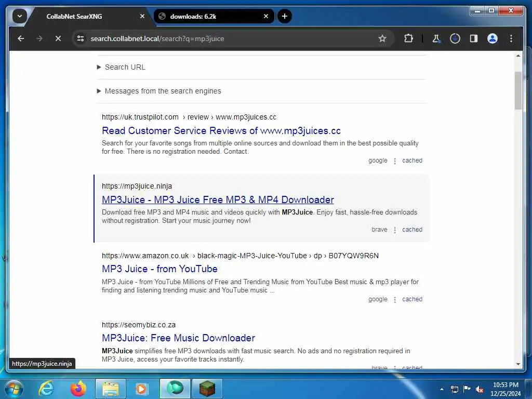Open the profile avatar menu
Screen dimensions: 532x399
[x=493, y=38]
